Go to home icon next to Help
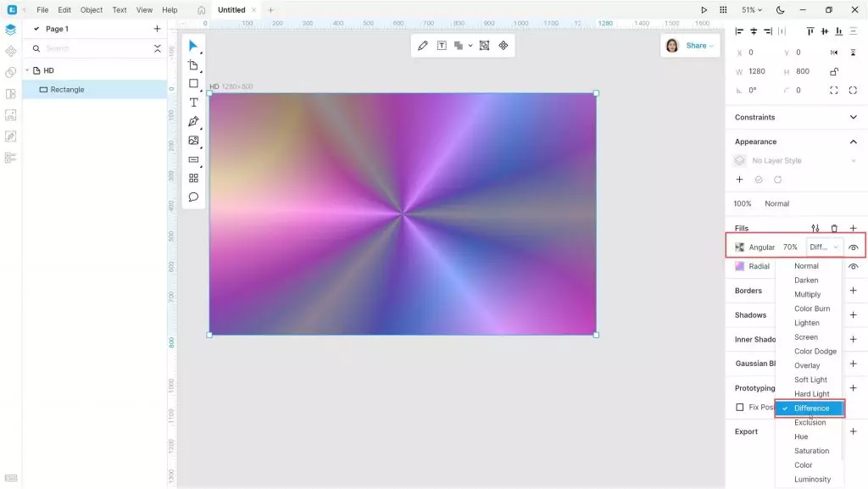 click(202, 10)
